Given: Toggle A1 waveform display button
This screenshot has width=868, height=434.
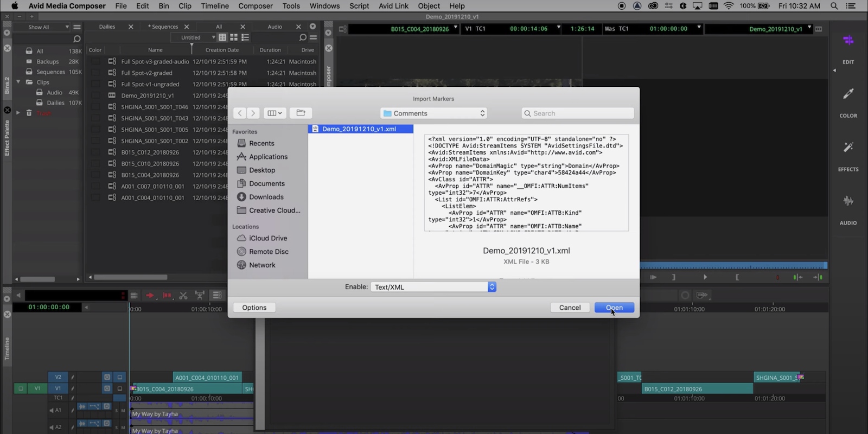Looking at the screenshot, I should coord(82,406).
